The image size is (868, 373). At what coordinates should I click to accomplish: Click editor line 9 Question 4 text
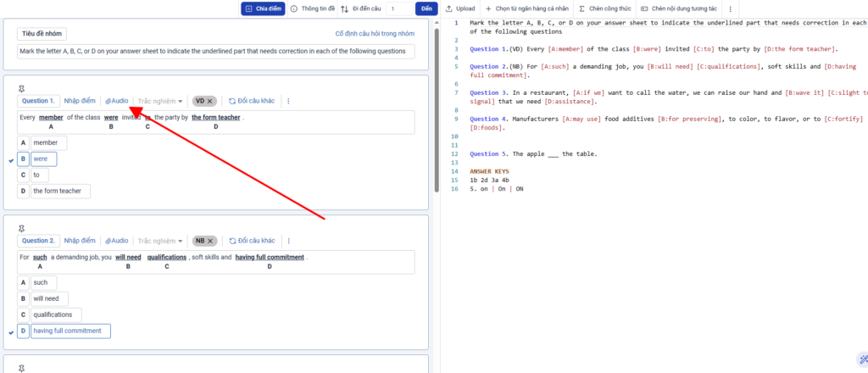pos(666,123)
